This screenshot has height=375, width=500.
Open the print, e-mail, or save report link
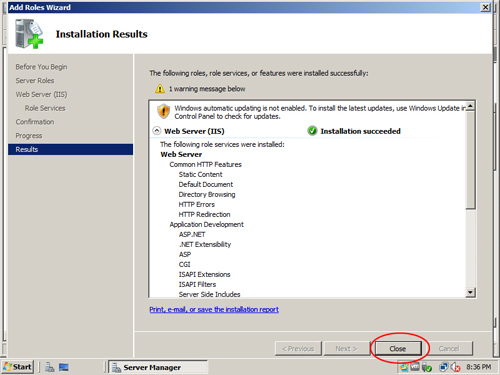(x=214, y=309)
